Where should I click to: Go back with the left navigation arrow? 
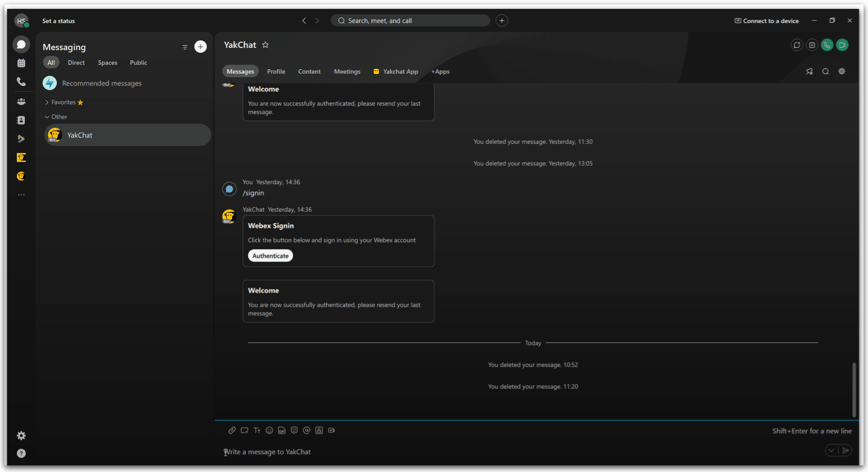click(304, 20)
